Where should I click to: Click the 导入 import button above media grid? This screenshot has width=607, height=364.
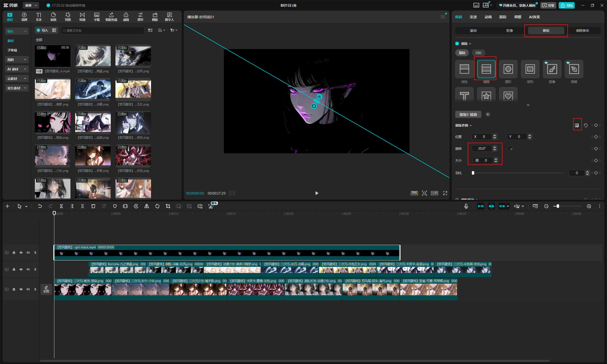[42, 30]
